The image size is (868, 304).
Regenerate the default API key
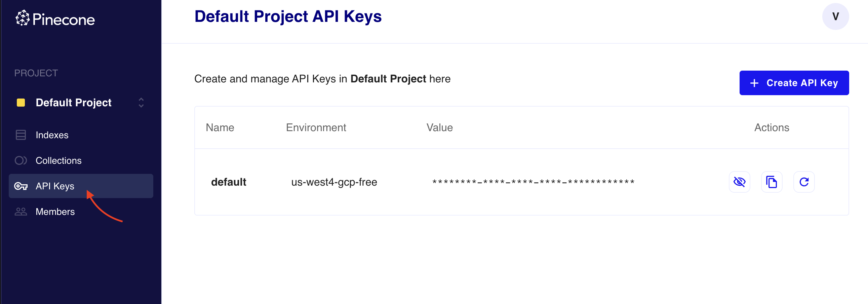point(804,182)
